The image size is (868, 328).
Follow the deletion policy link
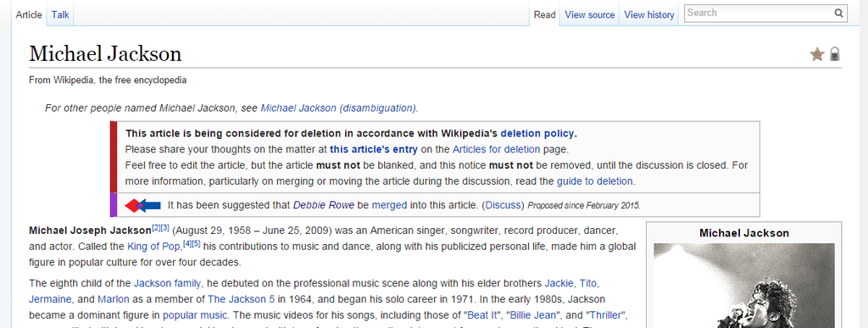[x=537, y=133]
